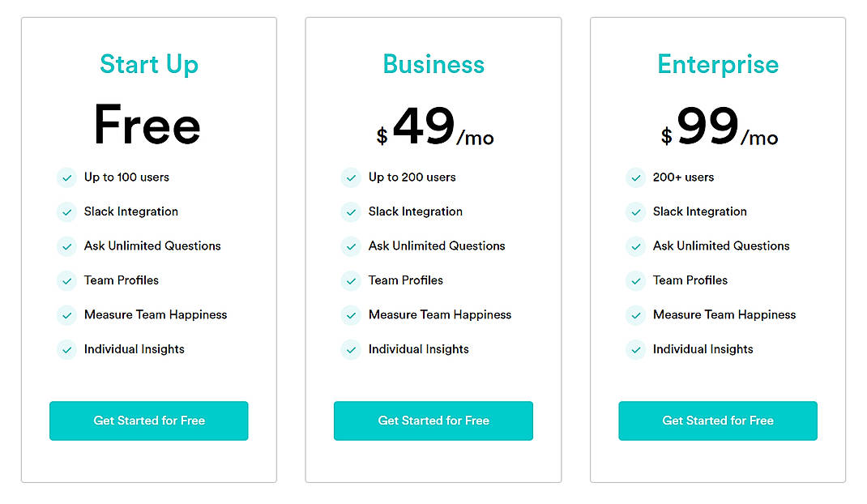
Task: Toggle the Team Profiles check under Start Up
Action: [66, 280]
